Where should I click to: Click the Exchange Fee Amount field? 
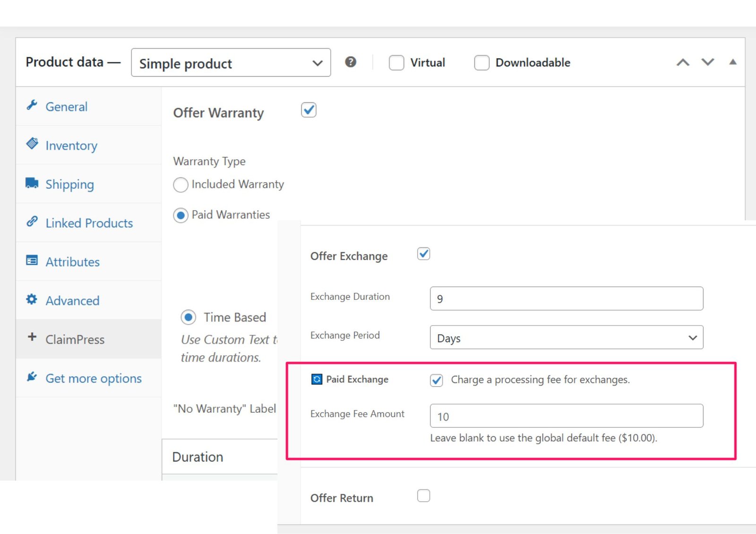click(x=566, y=416)
